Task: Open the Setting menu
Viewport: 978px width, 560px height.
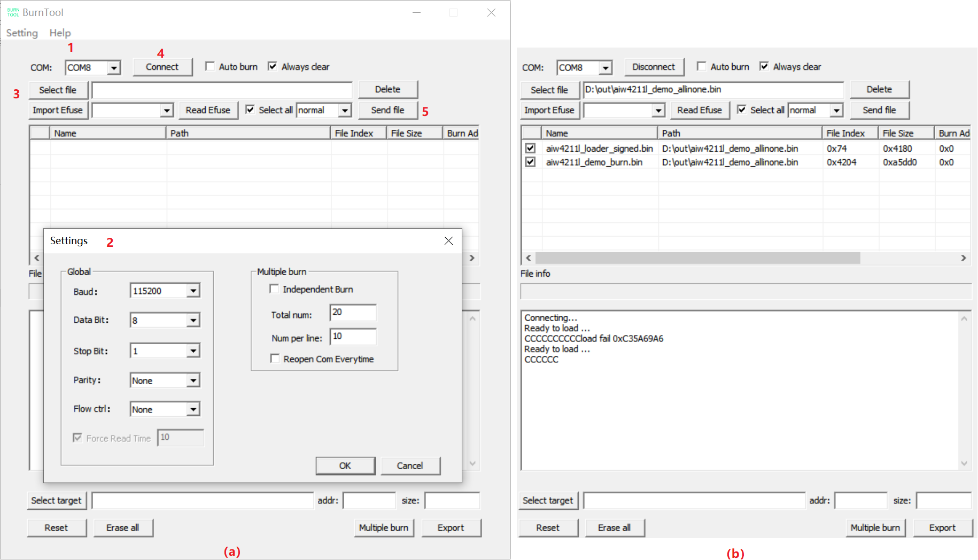Action: tap(22, 33)
